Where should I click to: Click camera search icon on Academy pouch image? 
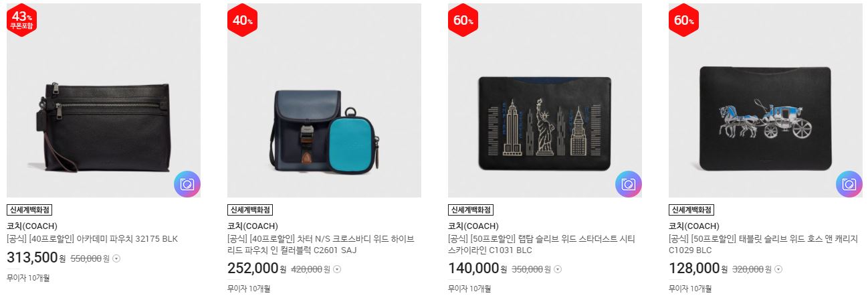(x=187, y=184)
